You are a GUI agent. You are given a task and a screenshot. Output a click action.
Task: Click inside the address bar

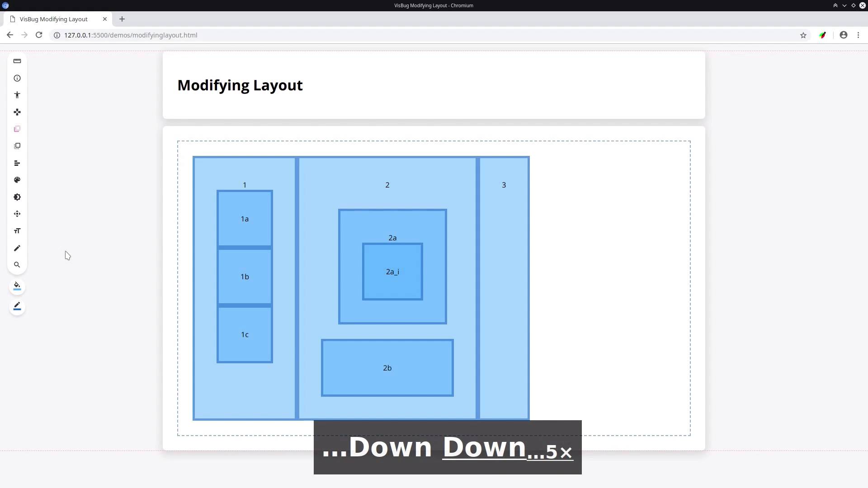coord(226,35)
